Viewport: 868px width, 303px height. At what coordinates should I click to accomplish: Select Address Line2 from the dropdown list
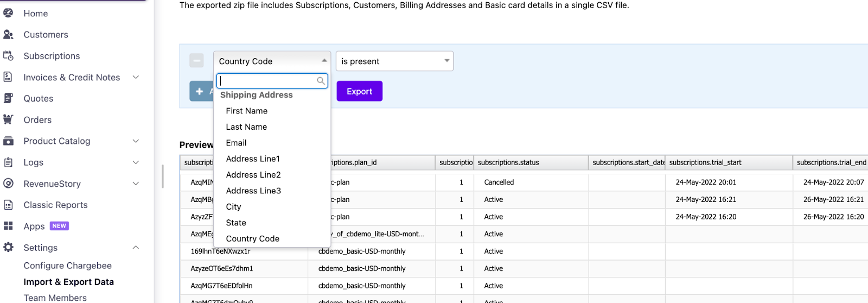click(x=253, y=175)
